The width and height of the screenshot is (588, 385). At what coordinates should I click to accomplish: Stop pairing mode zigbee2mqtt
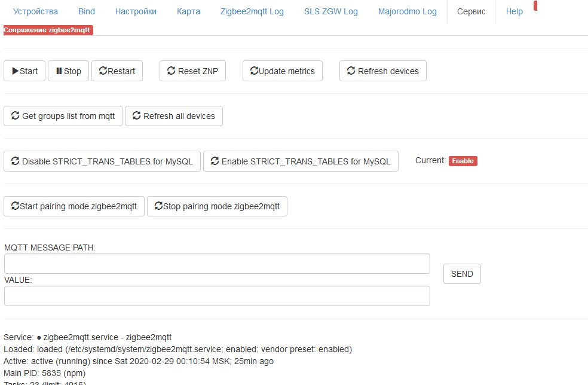(x=217, y=206)
